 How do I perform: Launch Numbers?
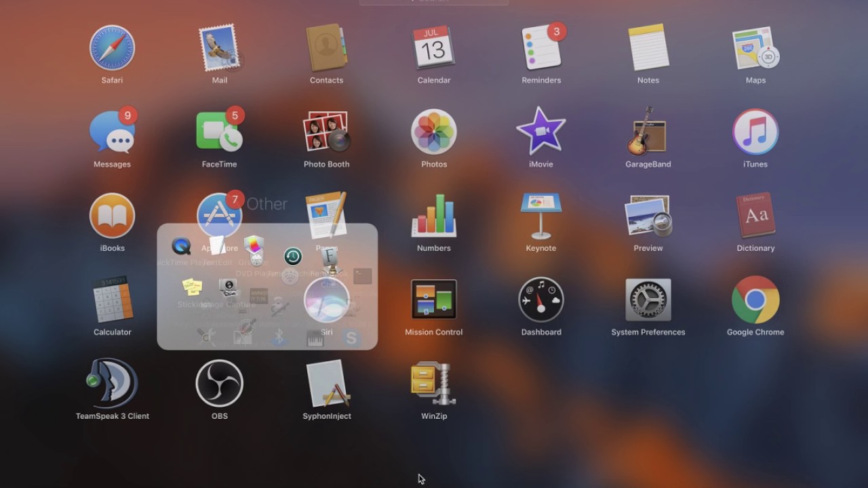point(434,216)
